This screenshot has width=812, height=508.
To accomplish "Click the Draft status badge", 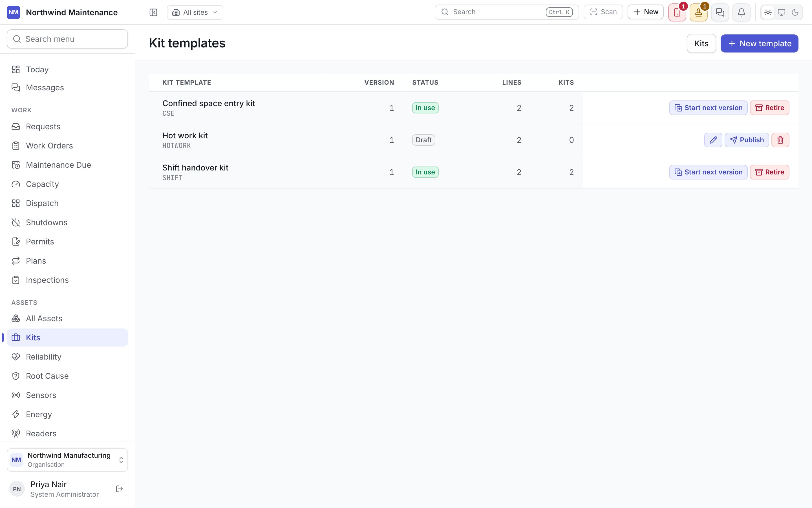I will pos(423,140).
